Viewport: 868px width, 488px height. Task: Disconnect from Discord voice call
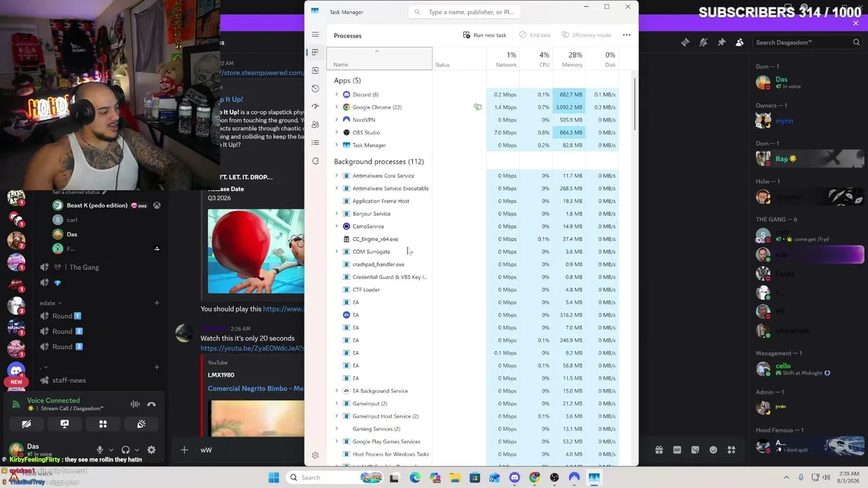click(x=151, y=405)
